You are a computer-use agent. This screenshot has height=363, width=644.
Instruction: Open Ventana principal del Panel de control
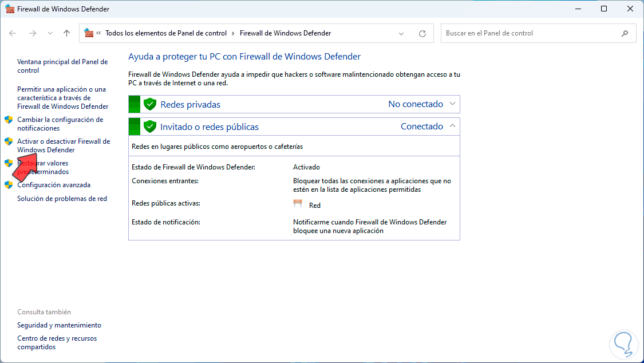point(62,66)
